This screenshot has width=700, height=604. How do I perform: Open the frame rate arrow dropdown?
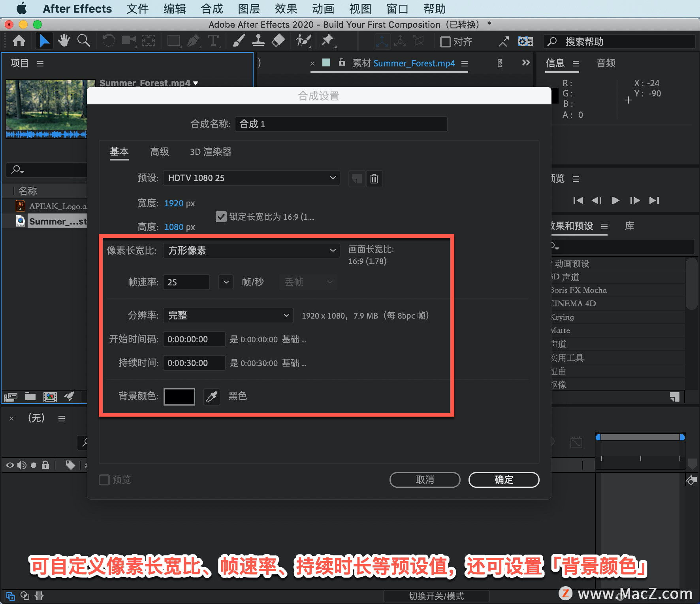[226, 282]
